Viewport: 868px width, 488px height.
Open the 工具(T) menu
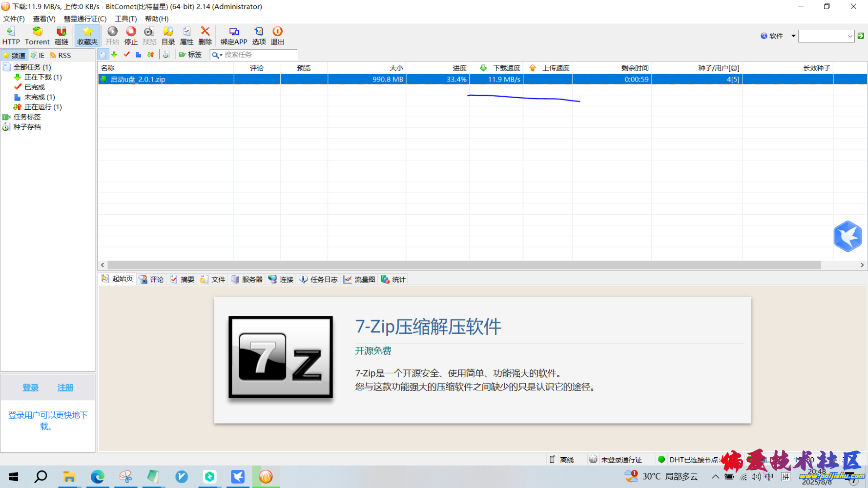(125, 19)
